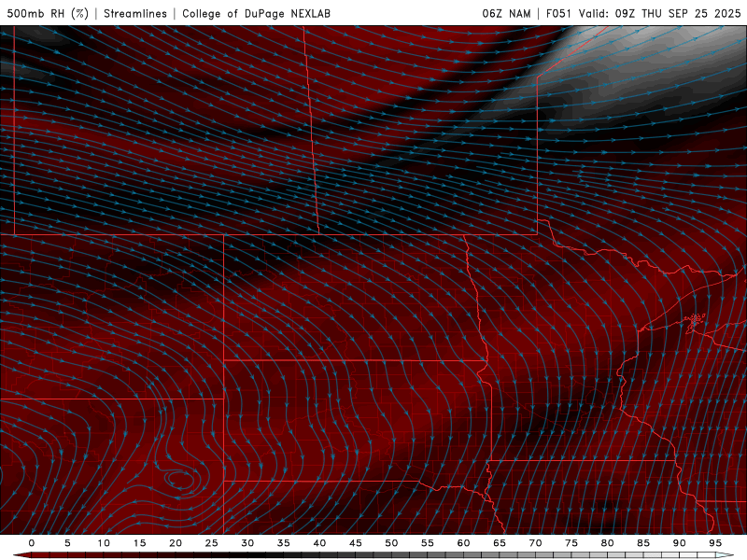Click the '5' label on the color scale
Screen dimensions: 747x560
pos(67,543)
